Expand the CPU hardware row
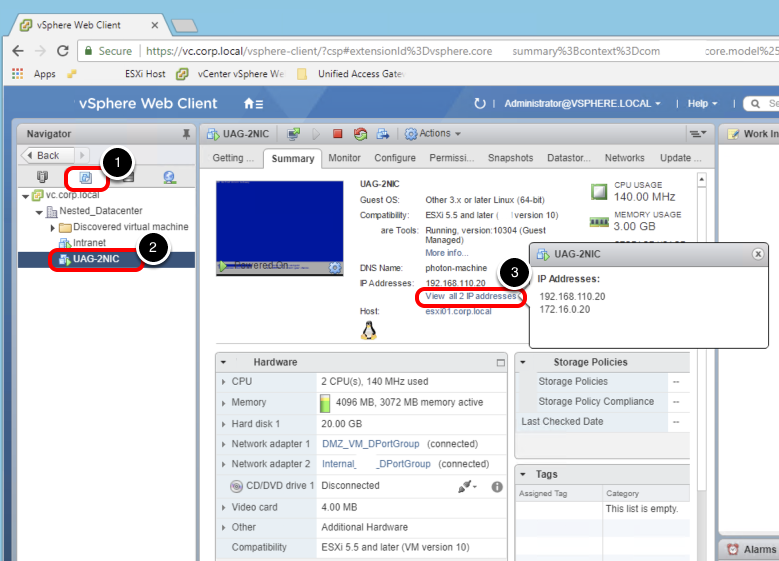 (x=222, y=382)
